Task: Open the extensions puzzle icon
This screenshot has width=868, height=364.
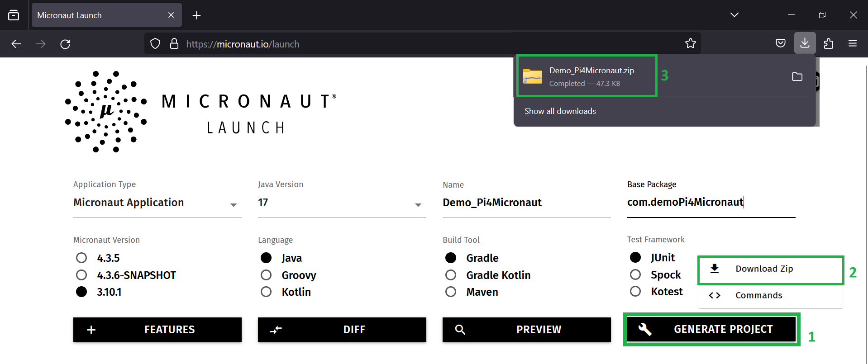Action: pos(829,43)
